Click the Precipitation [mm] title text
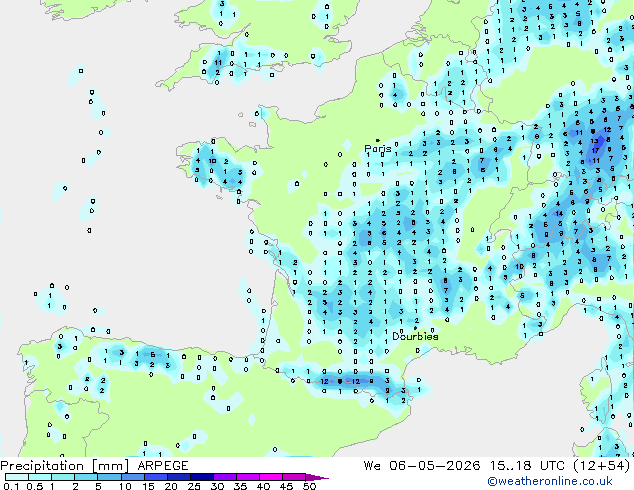The height and width of the screenshot is (490, 634). [x=65, y=466]
